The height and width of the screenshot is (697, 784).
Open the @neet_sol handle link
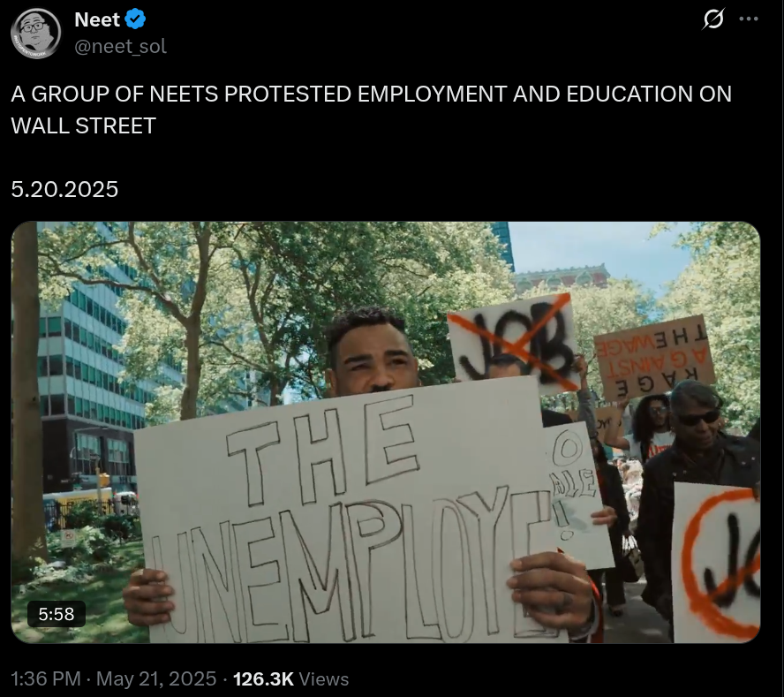pyautogui.click(x=120, y=47)
